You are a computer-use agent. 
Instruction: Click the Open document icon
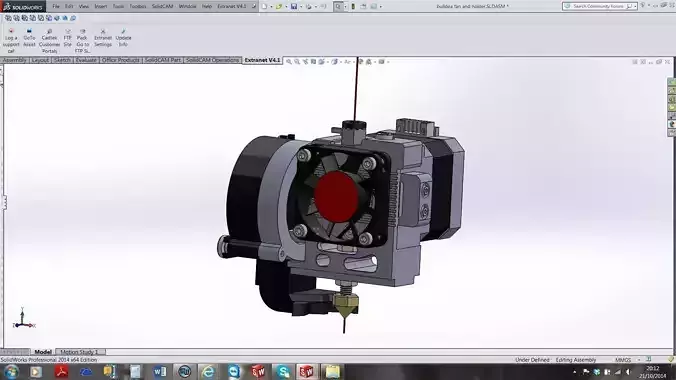(279, 6)
